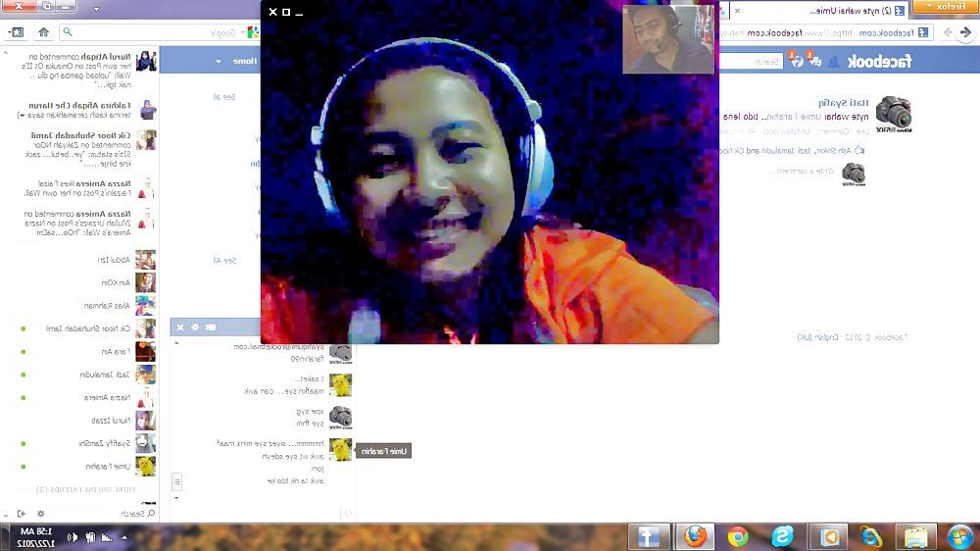The image size is (980, 551).
Task: Open the account dropdown arrow beside Home
Action: [219, 62]
